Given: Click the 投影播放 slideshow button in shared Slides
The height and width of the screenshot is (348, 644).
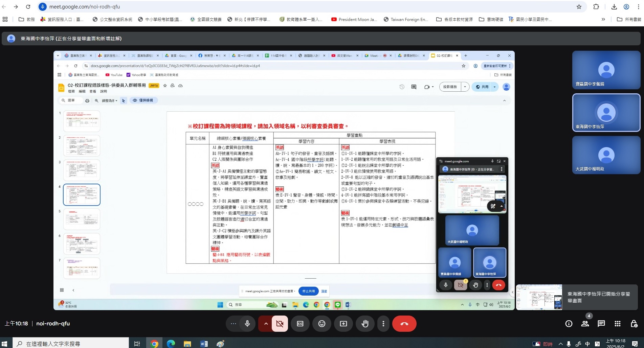Looking at the screenshot, I should click(450, 87).
